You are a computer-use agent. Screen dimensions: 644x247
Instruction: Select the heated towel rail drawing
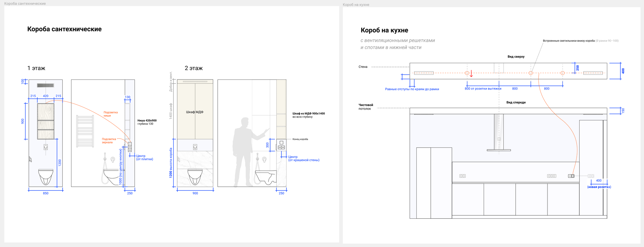click(x=85, y=131)
